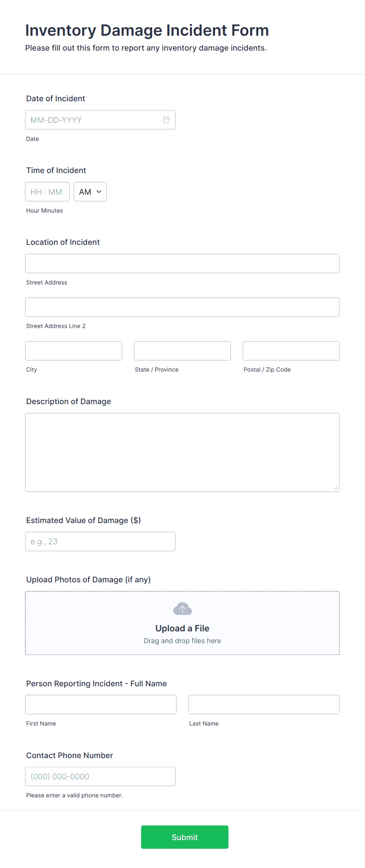The height and width of the screenshot is (868, 365).
Task: Select the First Name input field
Action: (x=101, y=704)
